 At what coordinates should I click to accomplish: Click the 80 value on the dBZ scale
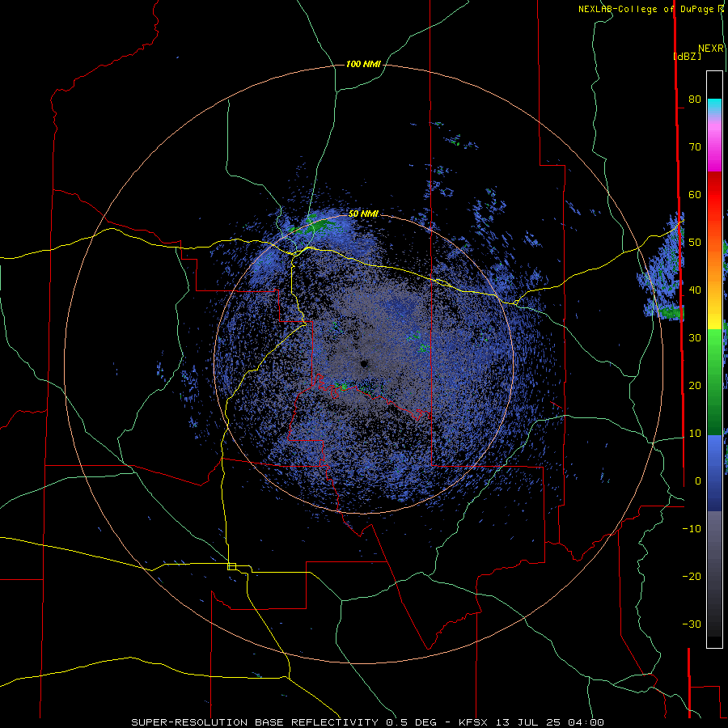(695, 99)
